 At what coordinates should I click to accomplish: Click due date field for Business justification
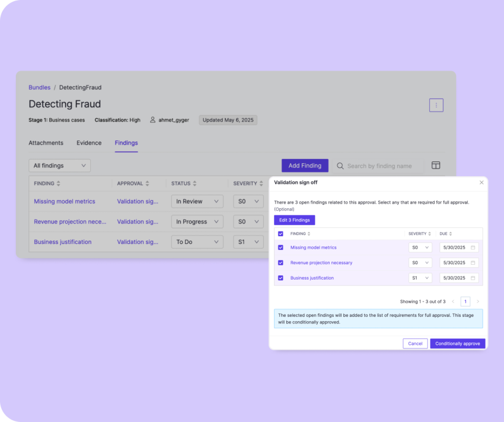pos(459,278)
